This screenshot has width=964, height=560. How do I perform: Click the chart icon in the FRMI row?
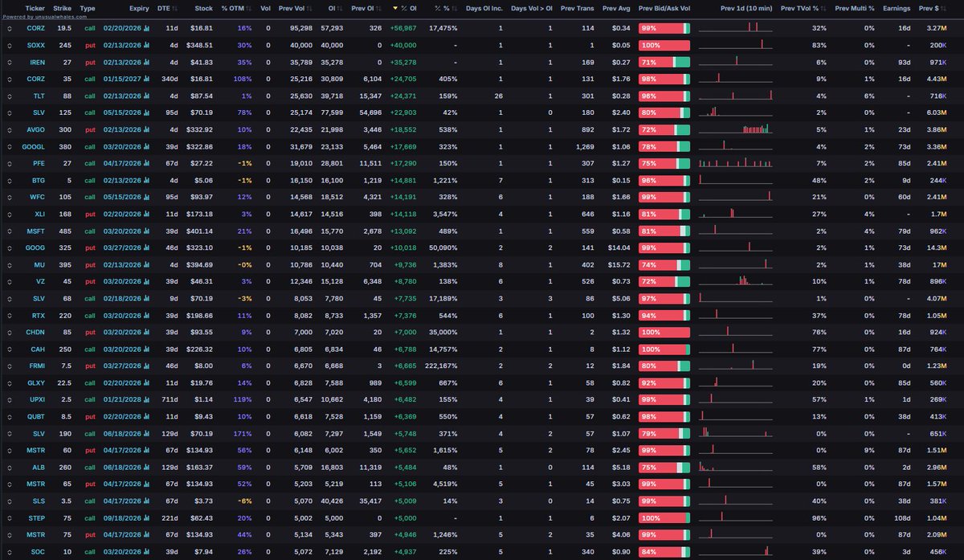point(147,366)
